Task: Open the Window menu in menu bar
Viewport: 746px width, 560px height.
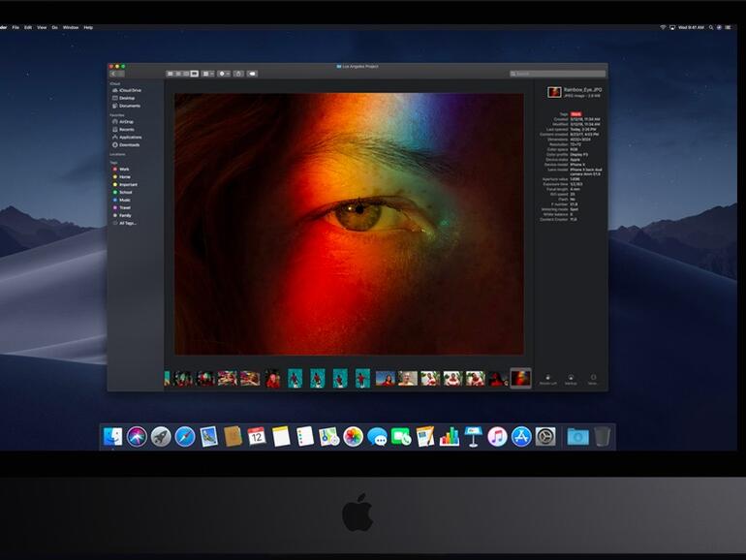Action: [x=71, y=27]
